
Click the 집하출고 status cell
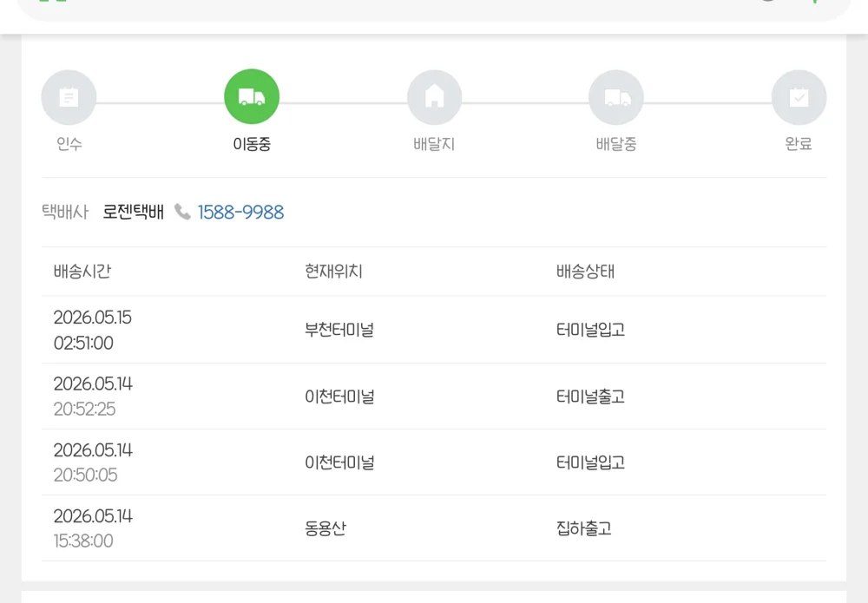click(584, 528)
